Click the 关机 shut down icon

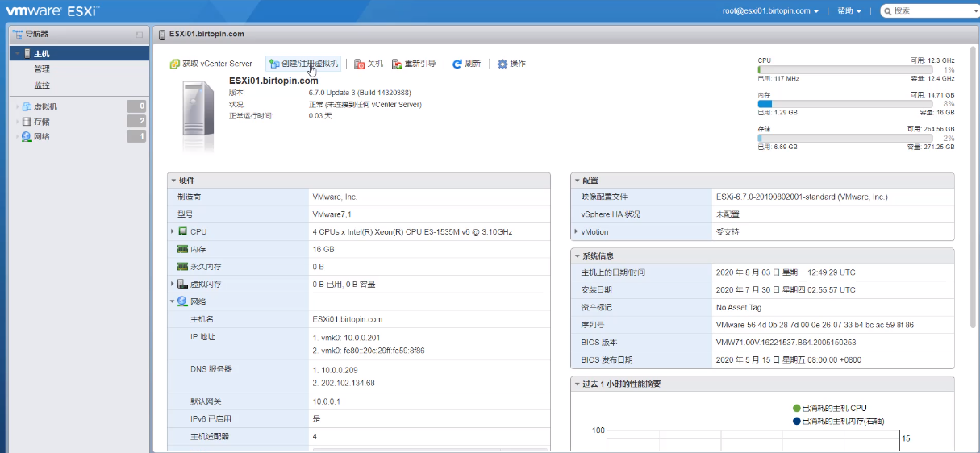(359, 64)
